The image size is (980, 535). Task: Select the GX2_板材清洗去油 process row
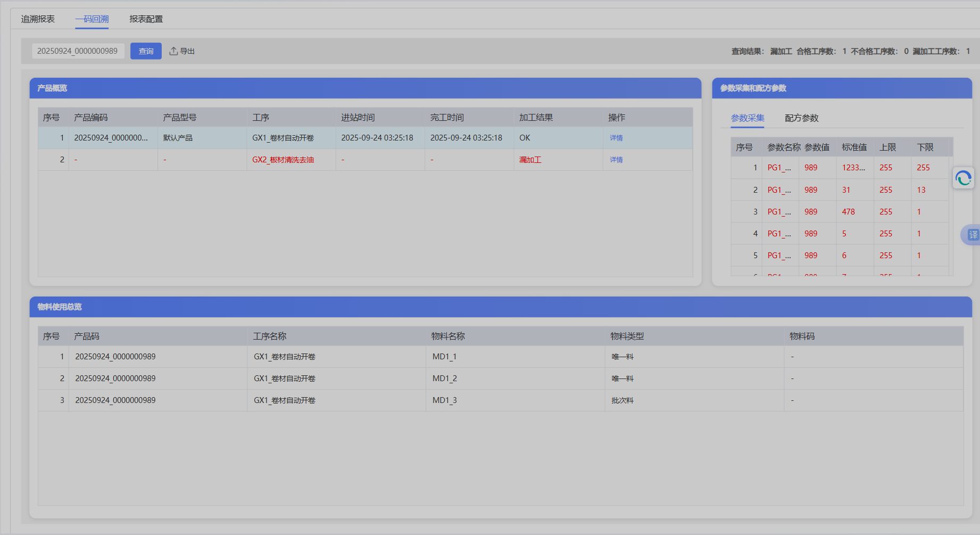point(283,160)
